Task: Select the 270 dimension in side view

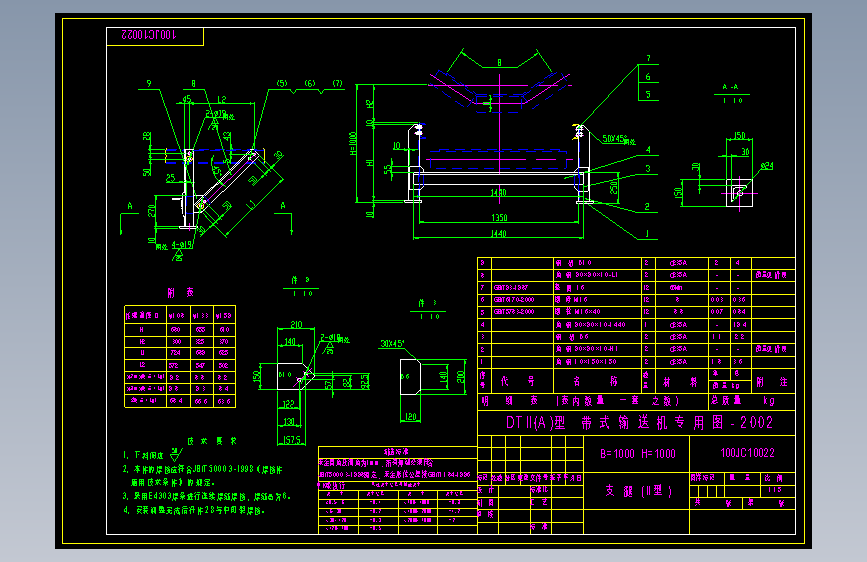Action: coord(151,211)
